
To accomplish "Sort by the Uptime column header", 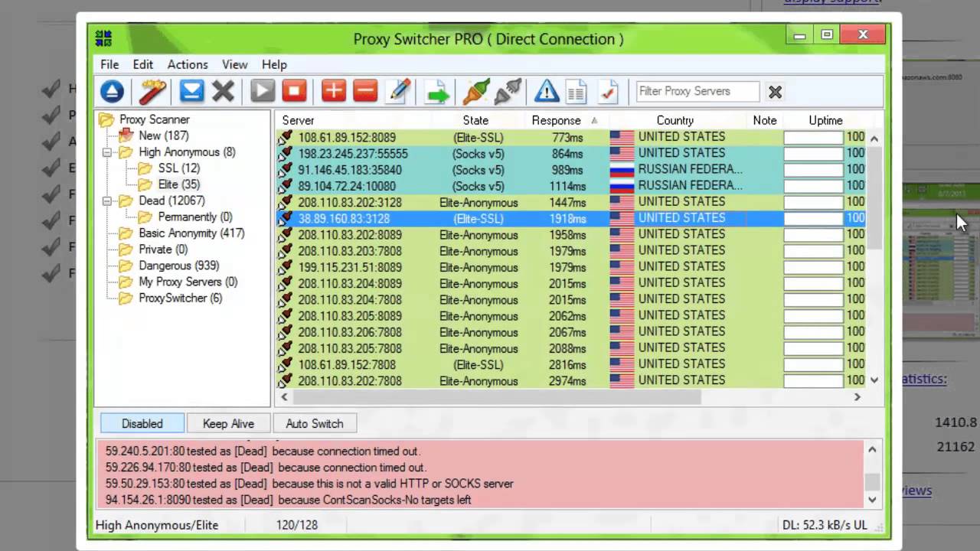I will (825, 120).
